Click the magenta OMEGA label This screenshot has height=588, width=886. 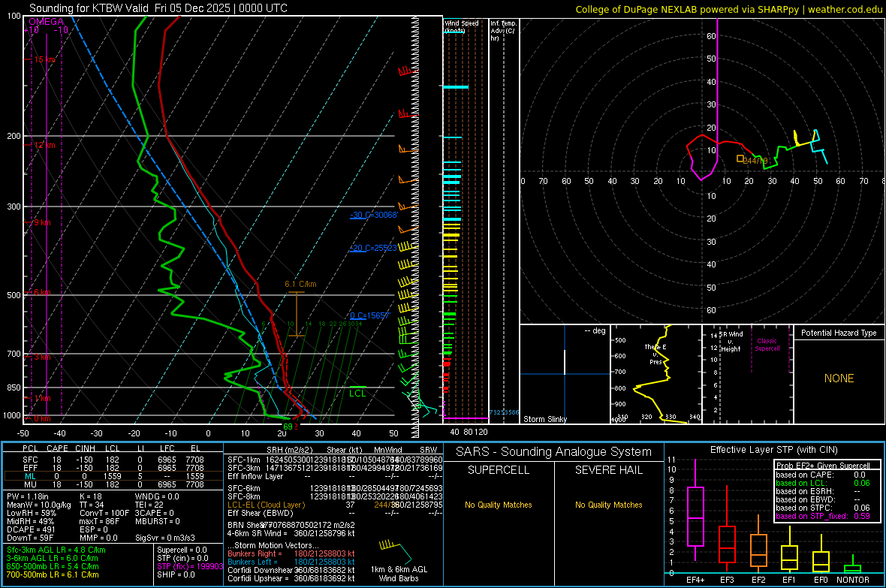point(47,22)
